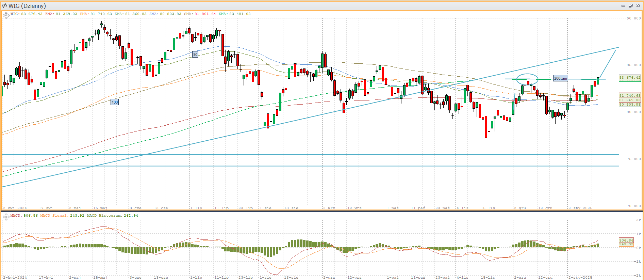Click the ellipse annotation near 200sam line
This screenshot has height=280, width=644.
[x=527, y=74]
